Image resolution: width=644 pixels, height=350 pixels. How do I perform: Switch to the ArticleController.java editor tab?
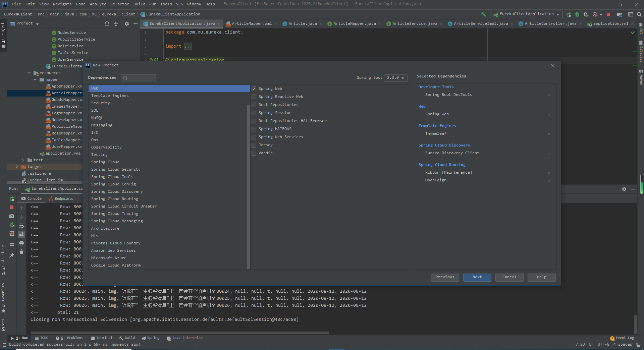tap(550, 23)
